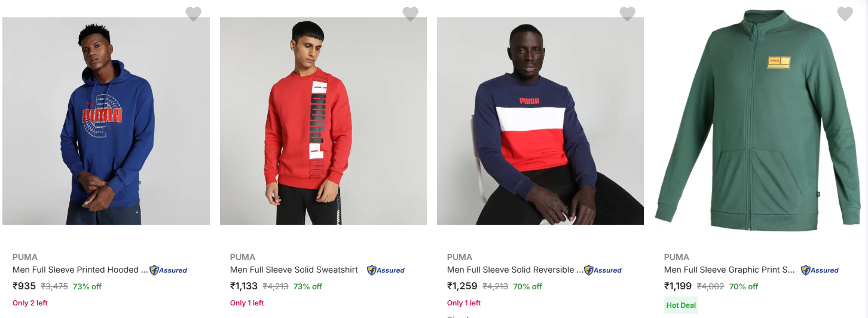This screenshot has height=318, width=868.
Task: View navy white red sweatshirt photo
Action: (x=540, y=121)
